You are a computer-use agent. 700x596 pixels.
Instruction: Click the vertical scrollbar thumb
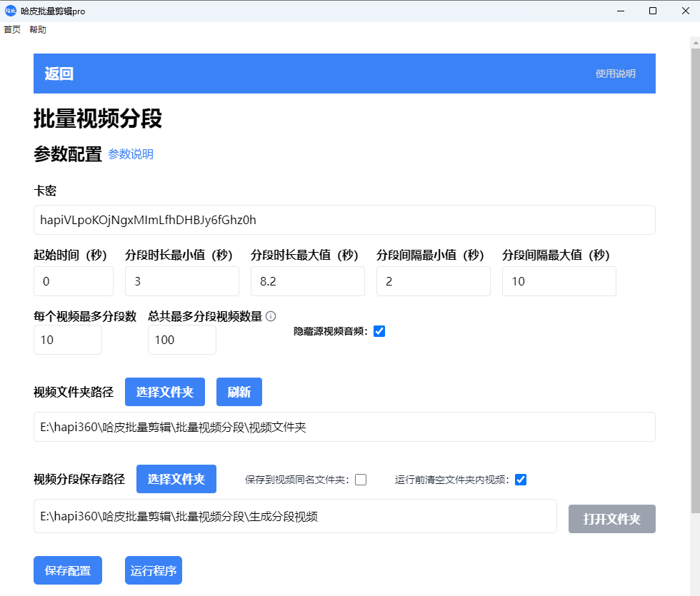coord(695,281)
